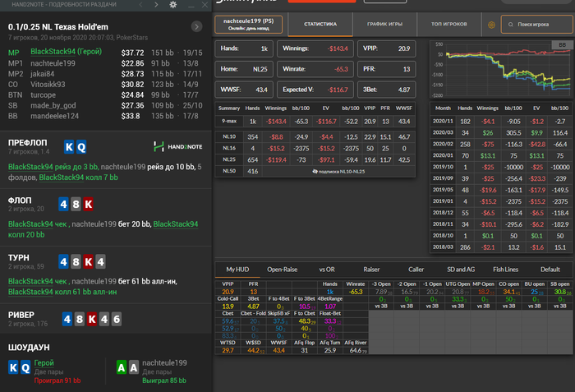
Task: Click the Winnings -$143.4 stat box
Action: 315,48
